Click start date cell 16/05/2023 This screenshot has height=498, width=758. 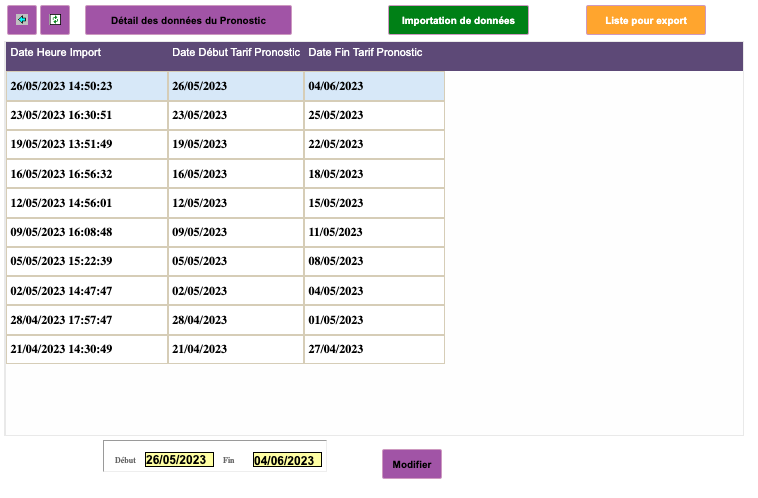coord(236,174)
